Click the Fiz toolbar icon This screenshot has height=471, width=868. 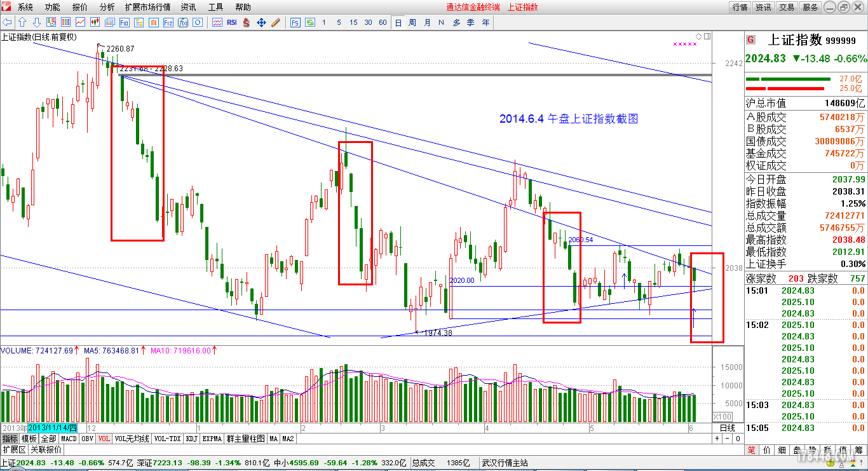168,22
